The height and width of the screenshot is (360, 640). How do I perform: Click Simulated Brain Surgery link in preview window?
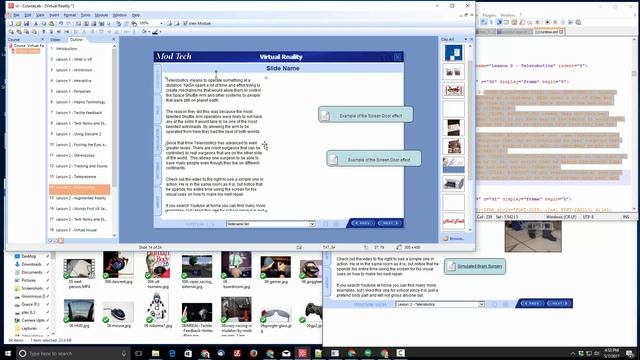pos(479,266)
